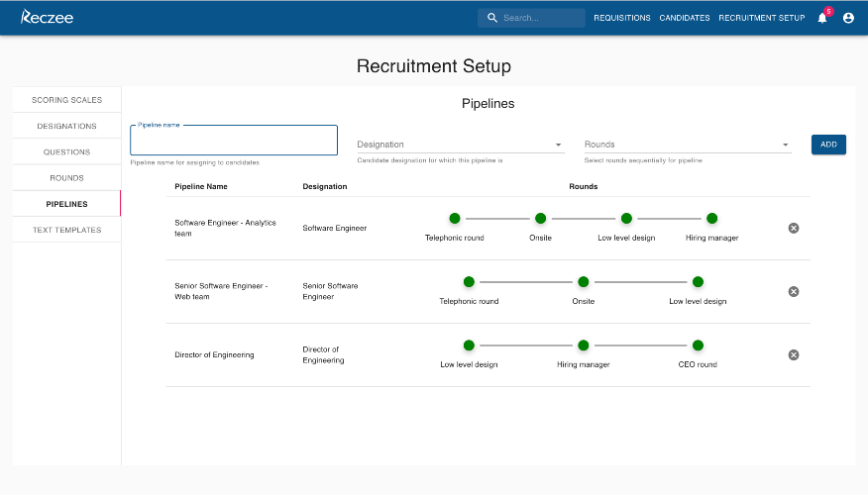Remove the Senior Software Engineer - Web team pipeline
Viewport: 868px width, 495px height.
click(794, 291)
